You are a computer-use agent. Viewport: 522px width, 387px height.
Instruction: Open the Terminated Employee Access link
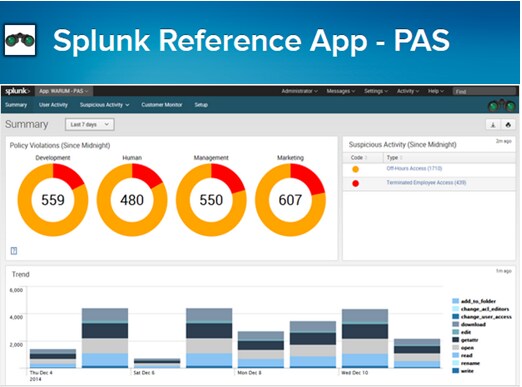426,182
